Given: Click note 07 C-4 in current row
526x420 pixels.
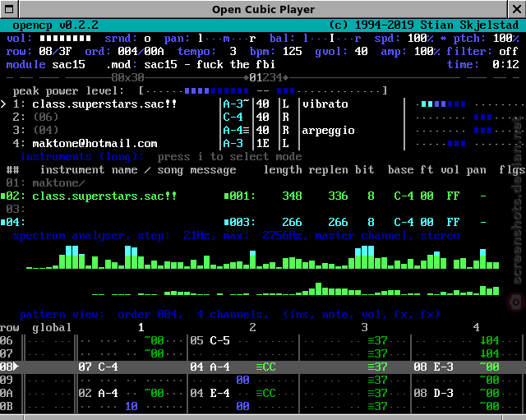Looking at the screenshot, I should click(x=99, y=367).
